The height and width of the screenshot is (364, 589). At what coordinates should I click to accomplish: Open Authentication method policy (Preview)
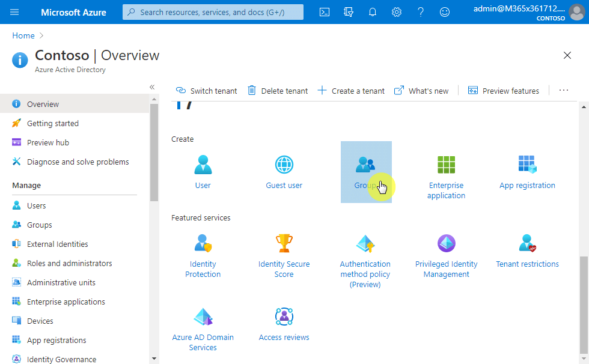point(365,261)
